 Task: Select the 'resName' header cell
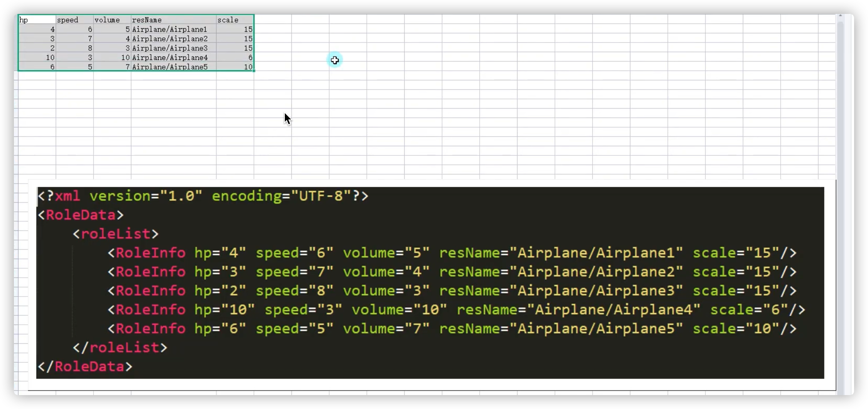[174, 20]
